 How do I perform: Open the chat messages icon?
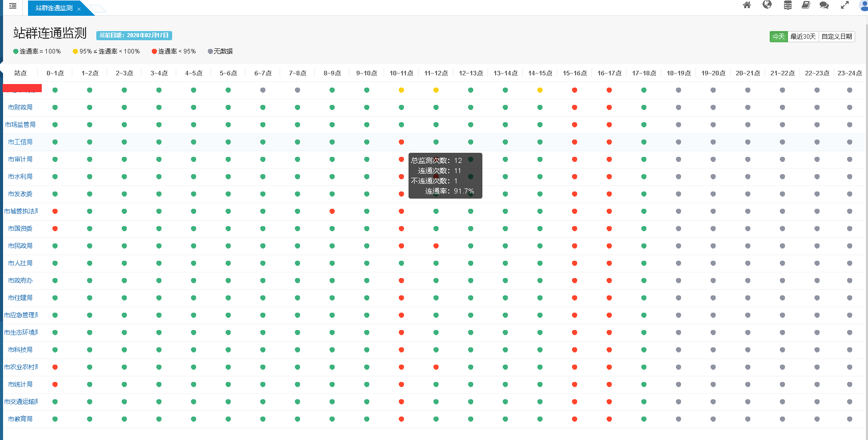click(824, 5)
